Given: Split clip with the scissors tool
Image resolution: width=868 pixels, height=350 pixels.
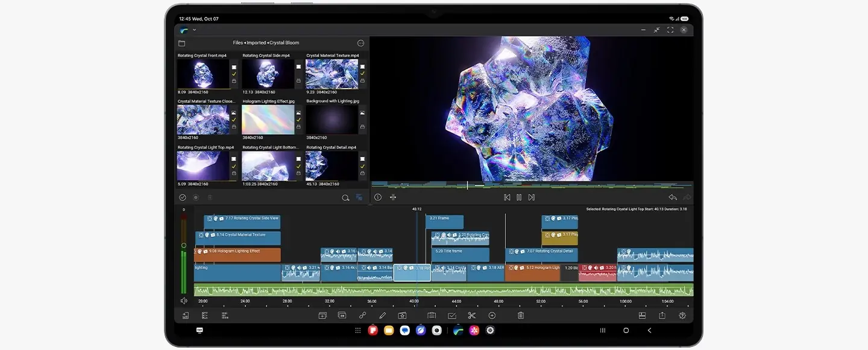Looking at the screenshot, I should point(472,315).
